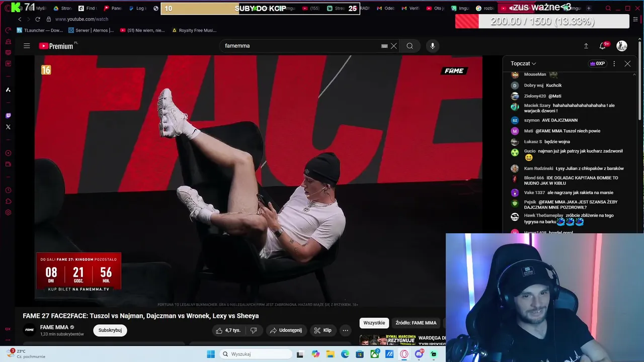Open the sidebar settings gear
The image size is (644, 362).
pos(8,213)
